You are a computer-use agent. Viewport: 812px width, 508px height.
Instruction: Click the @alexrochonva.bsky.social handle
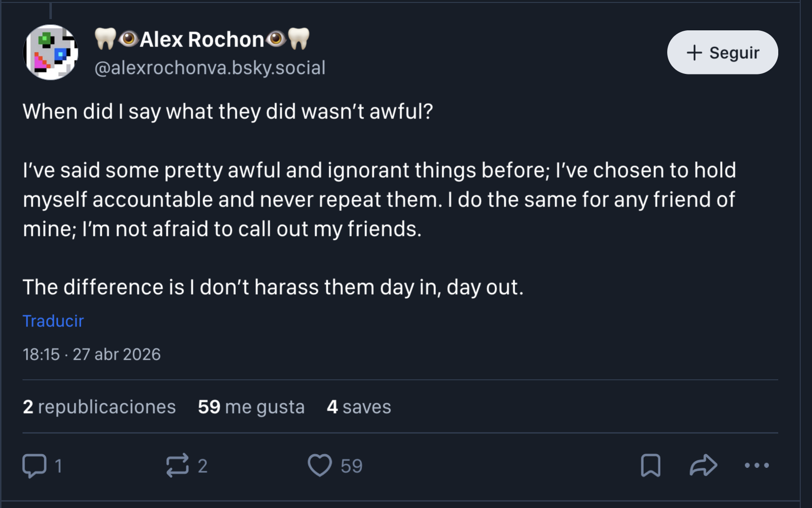point(210,68)
